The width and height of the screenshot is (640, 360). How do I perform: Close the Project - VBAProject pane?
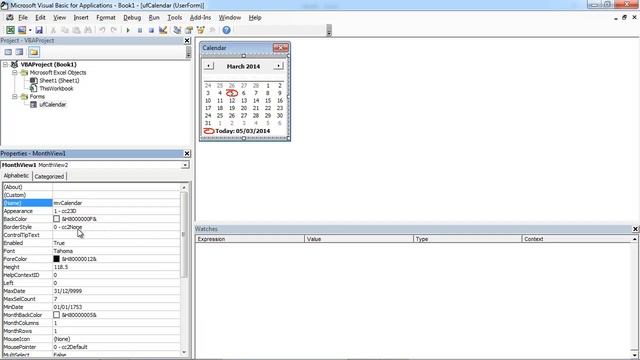pos(187,40)
